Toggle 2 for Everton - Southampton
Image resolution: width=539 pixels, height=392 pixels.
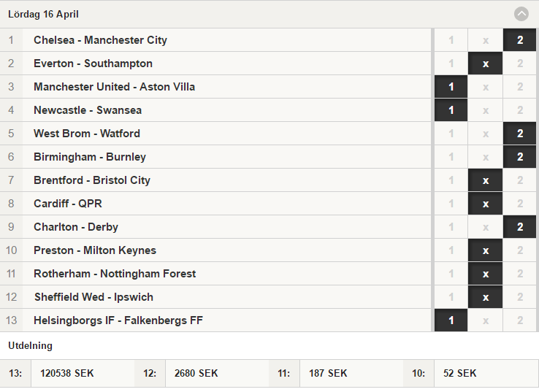520,64
